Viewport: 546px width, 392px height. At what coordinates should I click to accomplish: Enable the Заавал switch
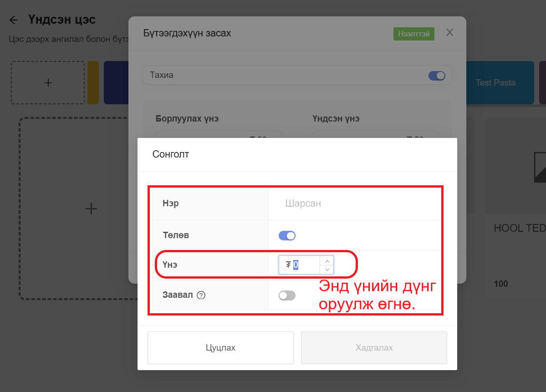287,295
